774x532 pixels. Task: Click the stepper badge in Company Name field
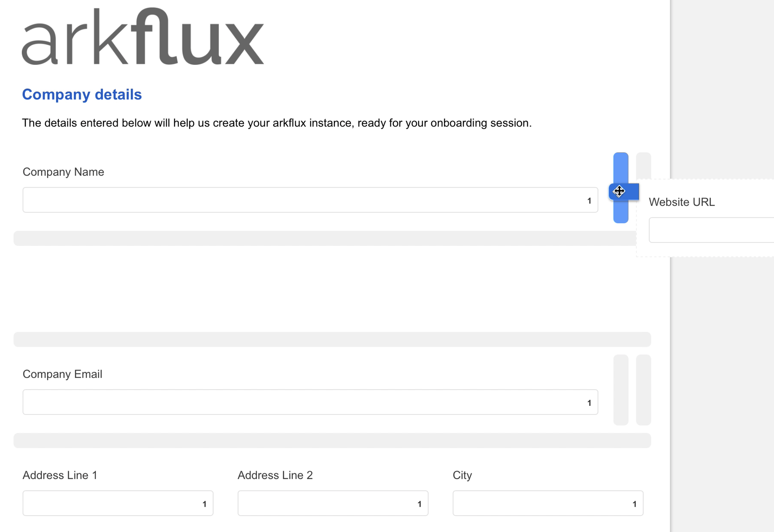pos(590,200)
